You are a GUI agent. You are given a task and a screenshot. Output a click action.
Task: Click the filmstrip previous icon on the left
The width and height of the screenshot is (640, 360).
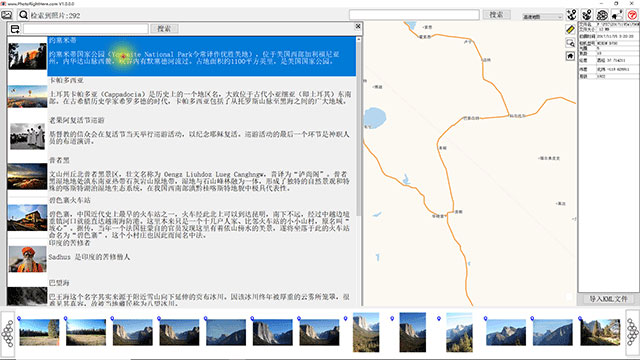(x=8, y=333)
